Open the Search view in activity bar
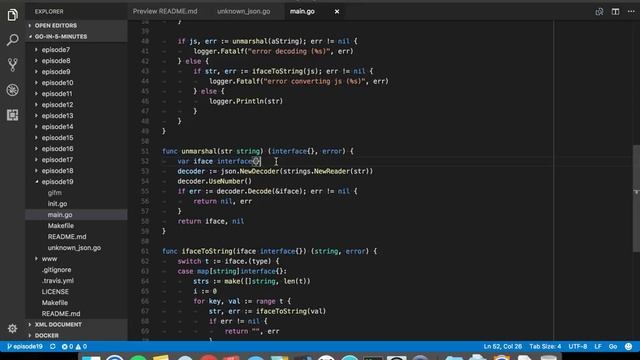 [12, 40]
